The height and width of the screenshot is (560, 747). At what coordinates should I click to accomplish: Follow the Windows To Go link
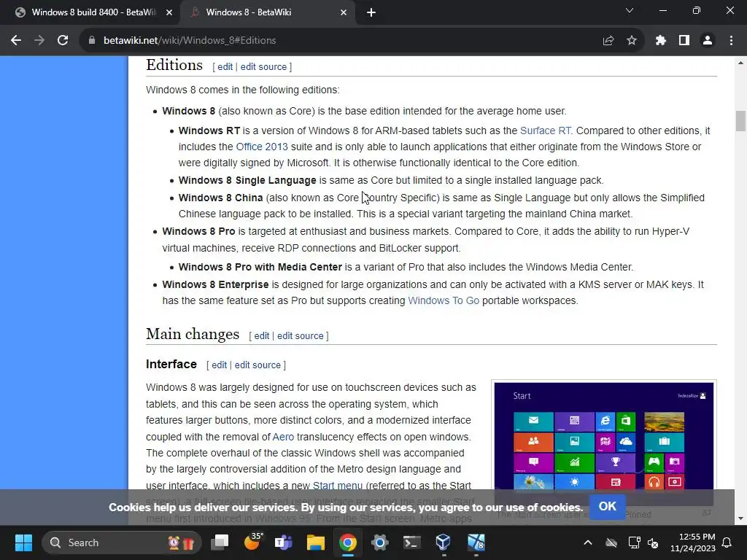444,300
